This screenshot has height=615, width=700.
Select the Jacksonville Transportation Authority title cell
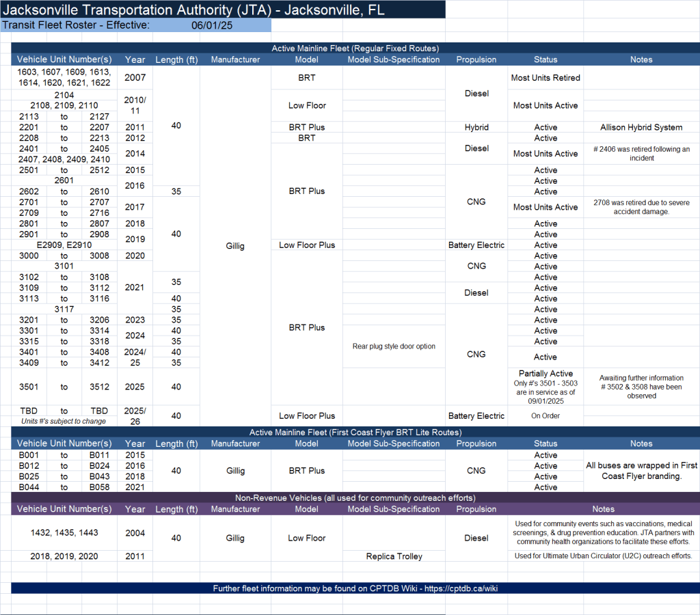223,10
